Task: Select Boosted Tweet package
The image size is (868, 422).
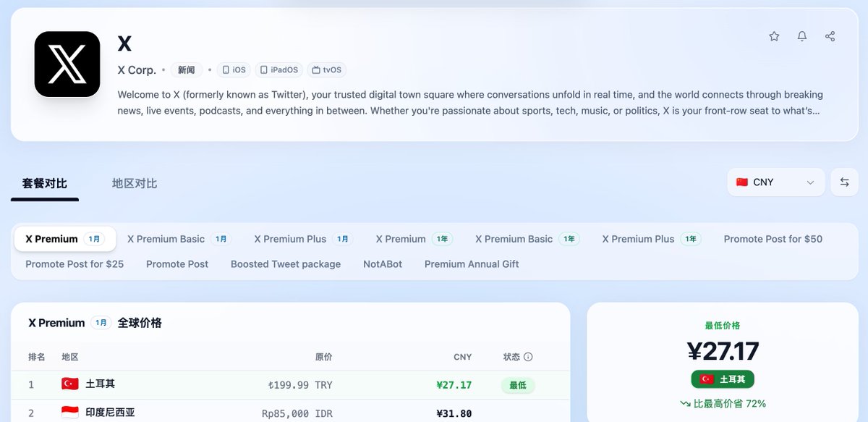Action: (286, 264)
